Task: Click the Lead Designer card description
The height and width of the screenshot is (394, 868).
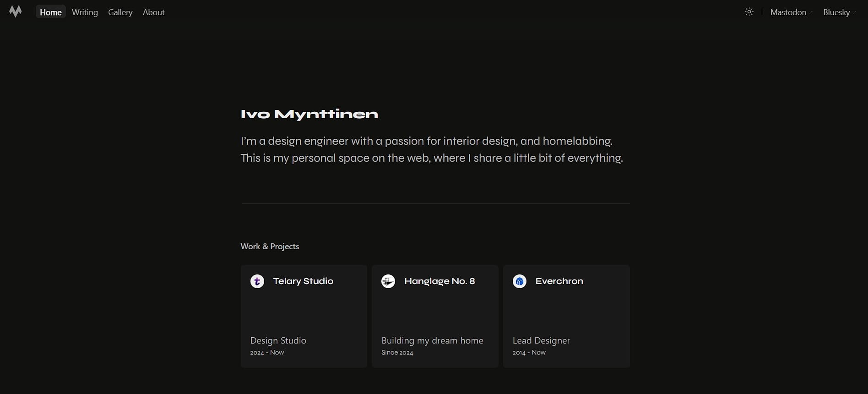Action: point(541,340)
